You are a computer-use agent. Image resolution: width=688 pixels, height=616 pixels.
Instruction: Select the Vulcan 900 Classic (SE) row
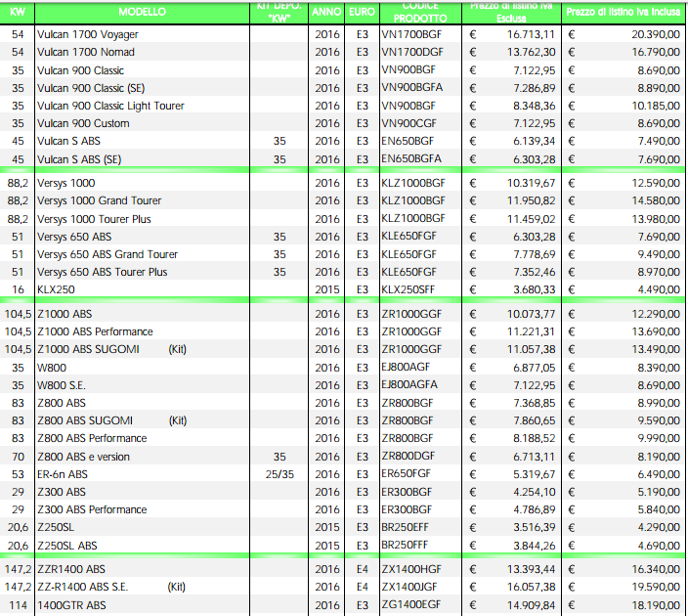click(344, 88)
